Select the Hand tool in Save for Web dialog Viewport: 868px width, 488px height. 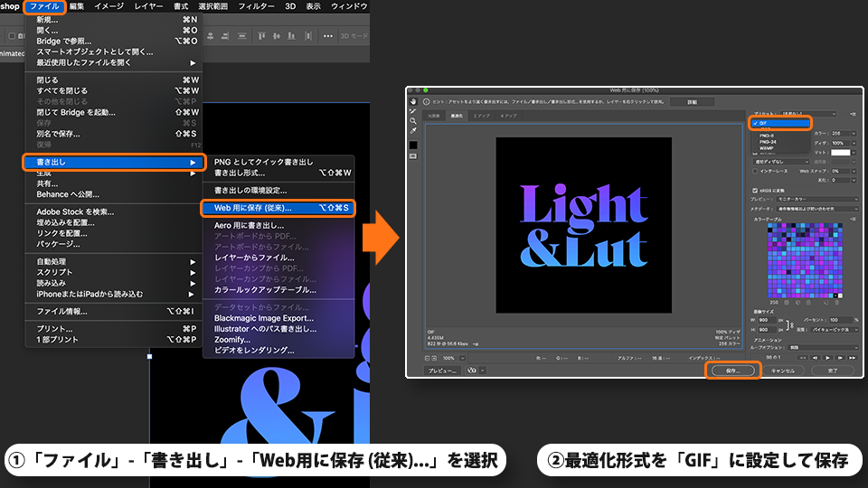coord(413,102)
